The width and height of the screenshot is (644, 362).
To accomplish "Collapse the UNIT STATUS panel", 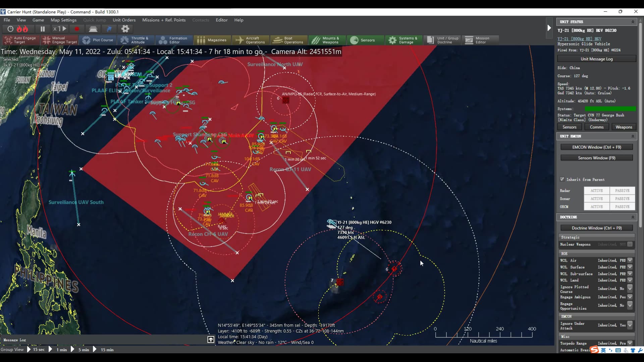I will (x=633, y=22).
